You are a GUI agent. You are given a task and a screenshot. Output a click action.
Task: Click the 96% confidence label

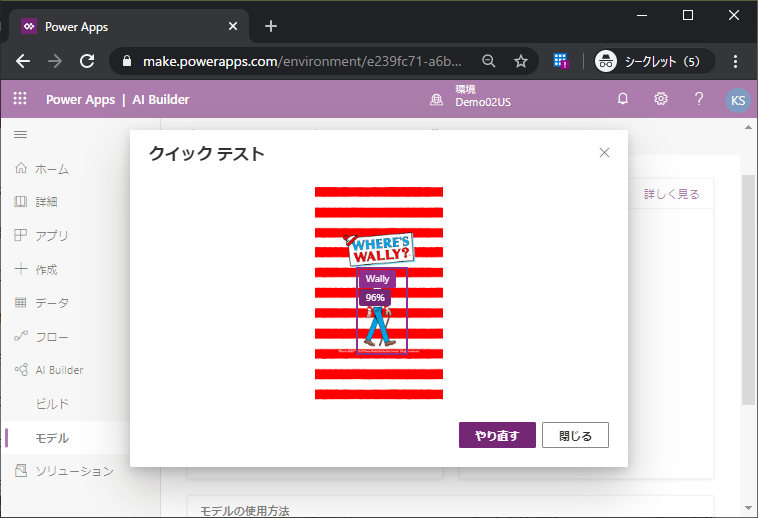375,298
